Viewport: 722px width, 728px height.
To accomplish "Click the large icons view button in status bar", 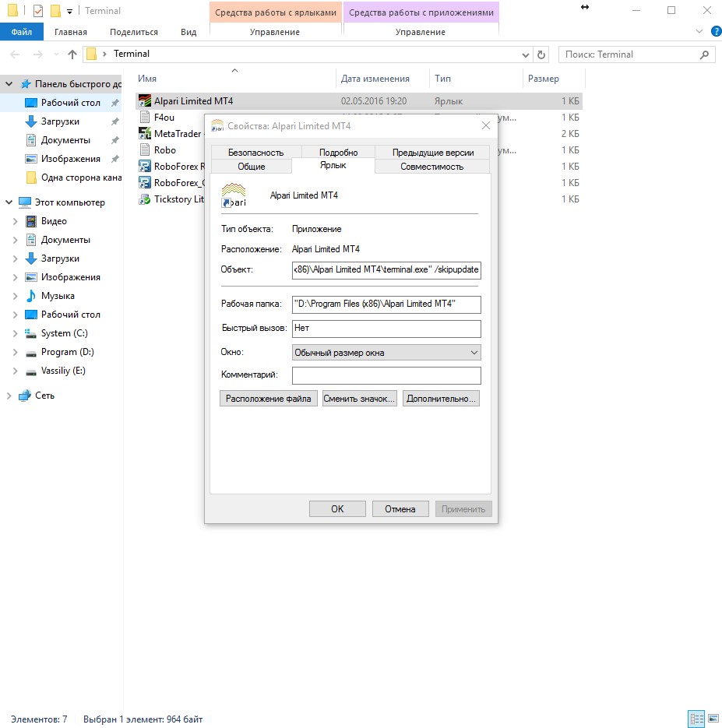I will click(x=713, y=719).
